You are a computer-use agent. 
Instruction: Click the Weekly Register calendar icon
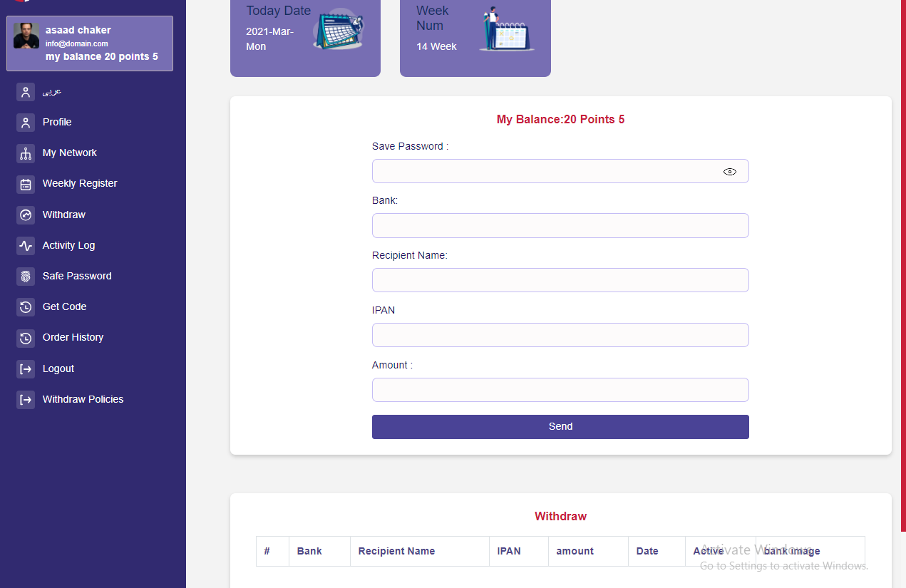coord(26,184)
